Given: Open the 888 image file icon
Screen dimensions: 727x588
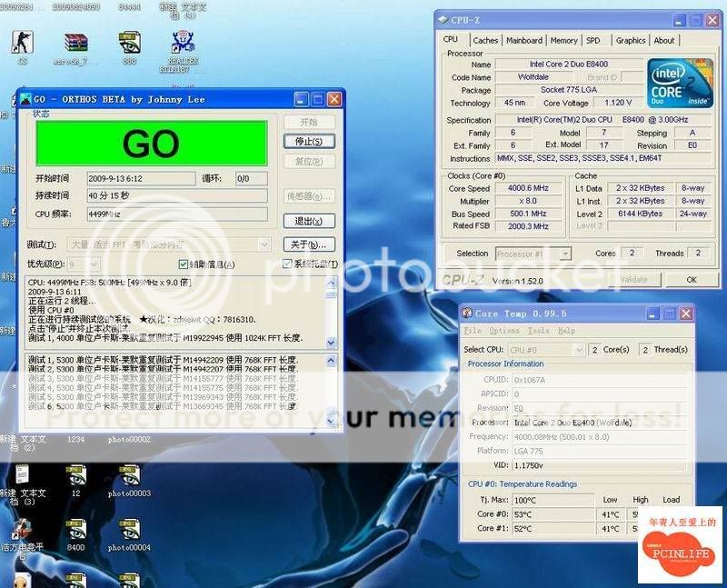Looking at the screenshot, I should [129, 41].
